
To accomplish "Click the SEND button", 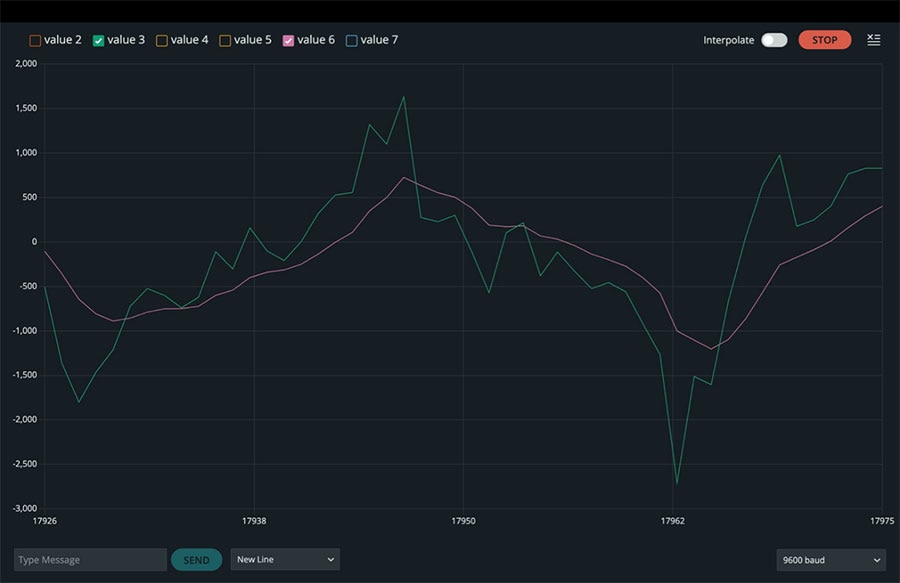I will pos(196,560).
